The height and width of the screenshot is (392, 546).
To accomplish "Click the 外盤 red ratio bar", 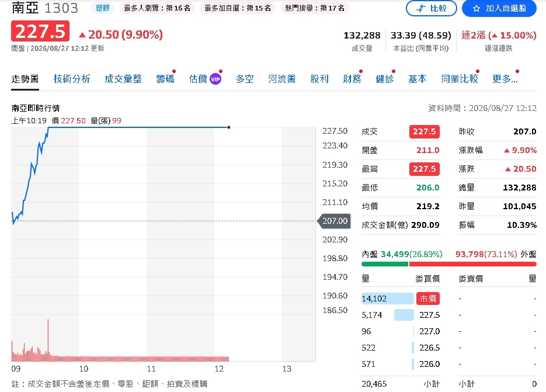I will tap(473, 264).
